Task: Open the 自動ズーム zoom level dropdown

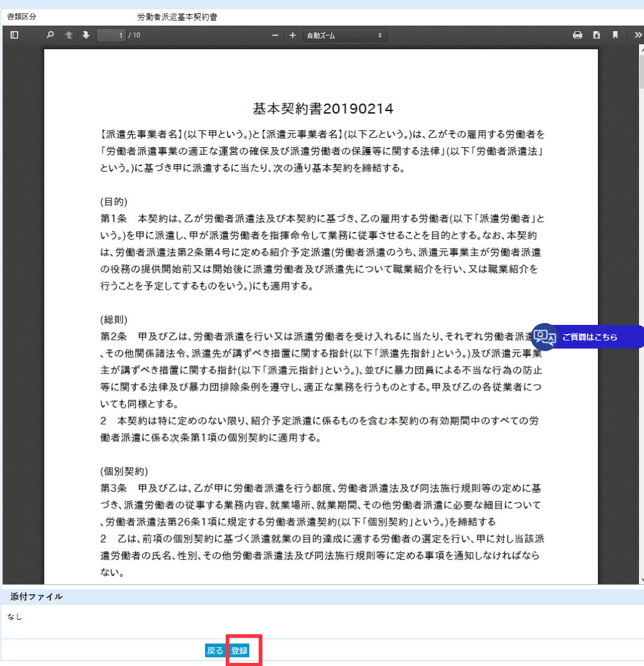Action: coord(344,36)
